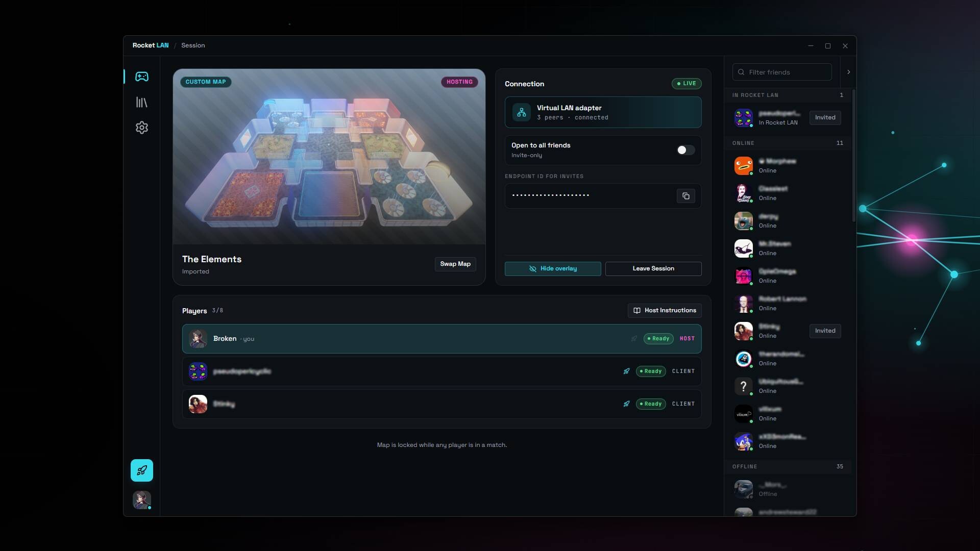Select the white orca avatar friend
This screenshot has width=980, height=551.
click(x=743, y=248)
